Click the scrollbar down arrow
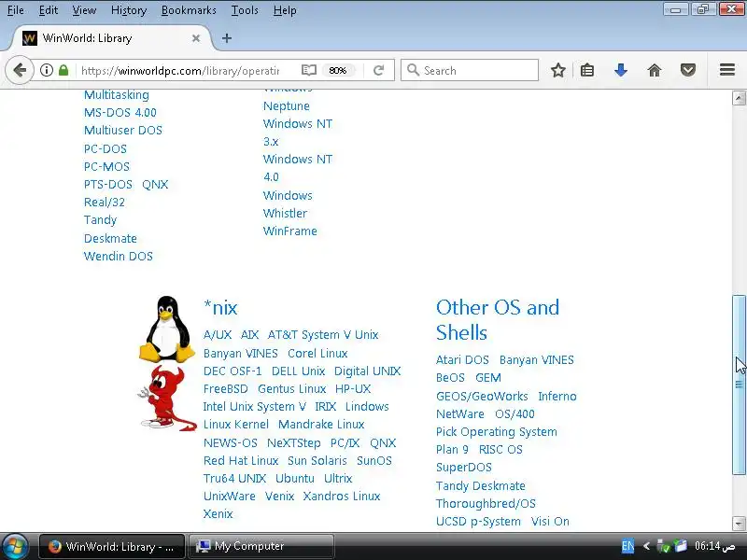The image size is (747, 560). [x=739, y=523]
